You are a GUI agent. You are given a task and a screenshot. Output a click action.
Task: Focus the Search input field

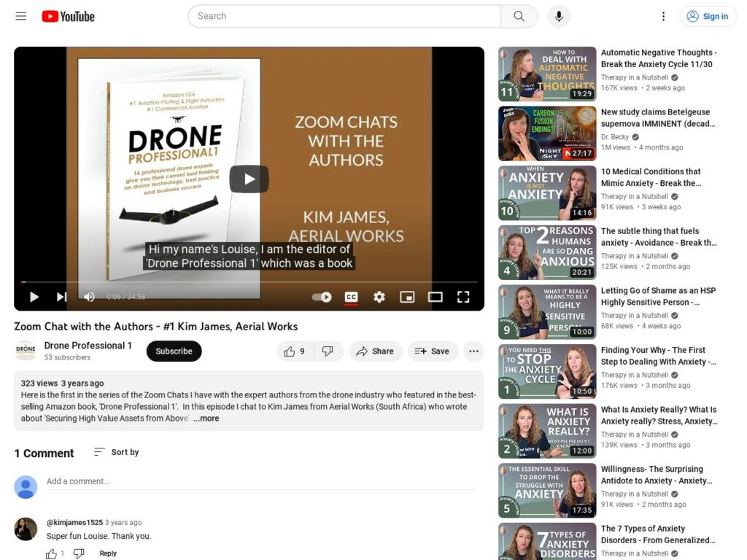tap(344, 16)
